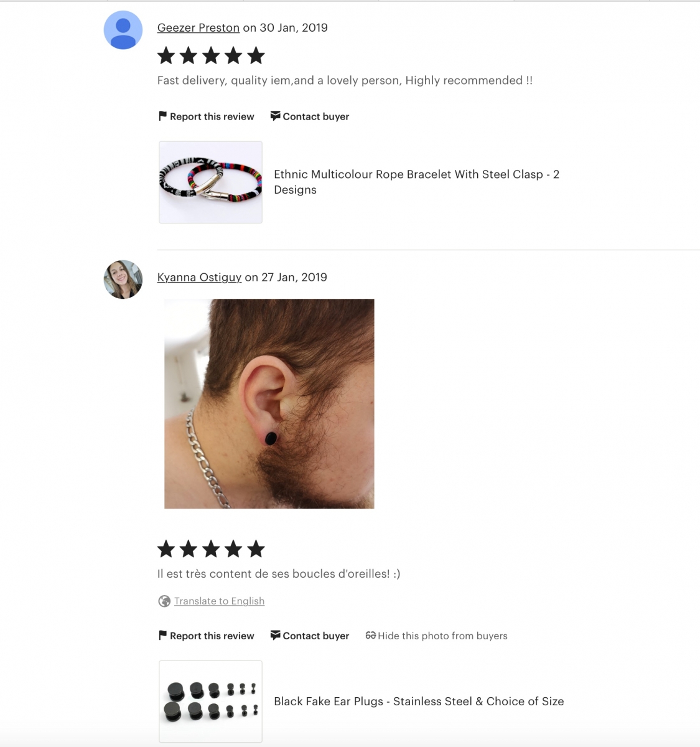Open the rope bracelet product thumbnail
The width and height of the screenshot is (700, 747).
coord(210,182)
